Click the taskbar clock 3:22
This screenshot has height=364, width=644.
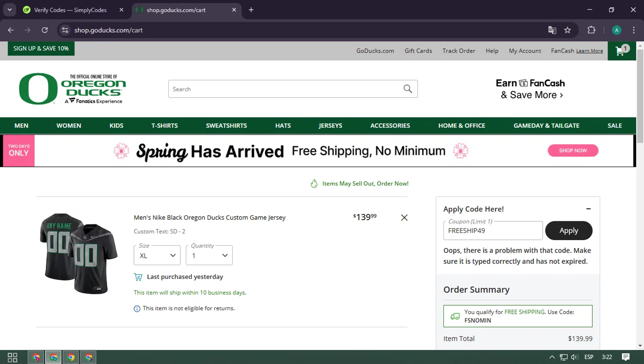click(x=607, y=357)
